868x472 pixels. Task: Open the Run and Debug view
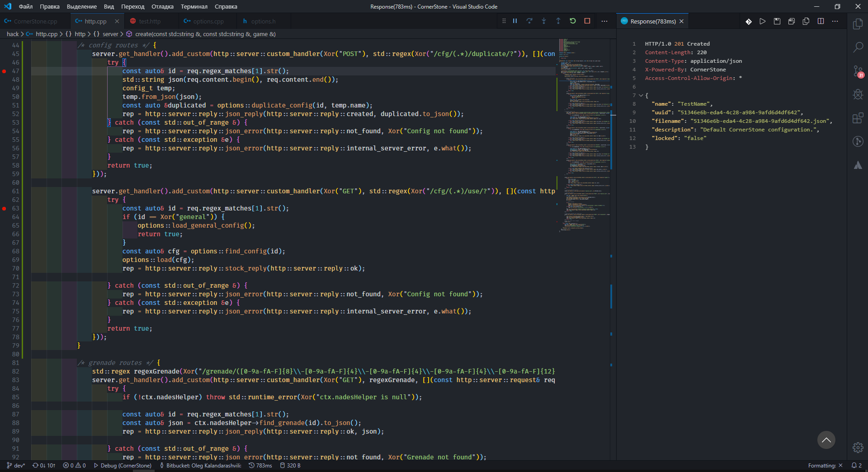click(x=858, y=94)
